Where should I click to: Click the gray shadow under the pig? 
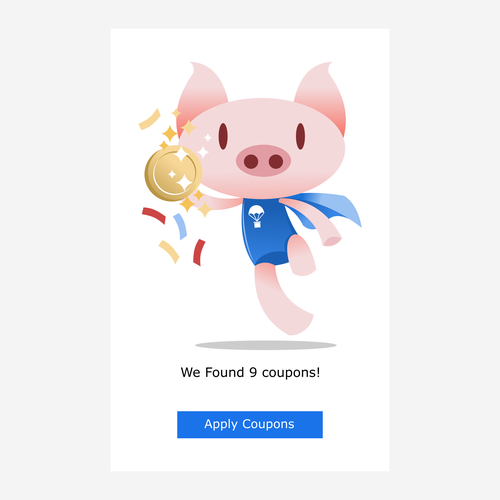266,345
